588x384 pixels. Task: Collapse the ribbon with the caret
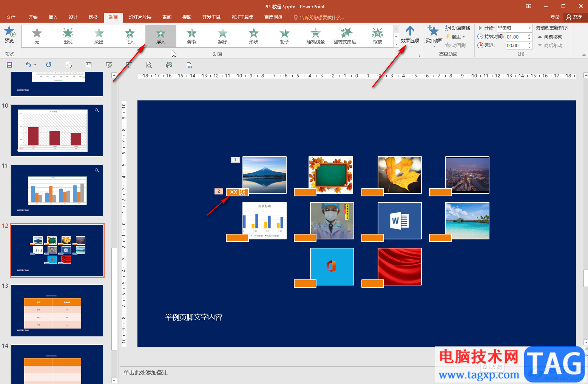point(584,56)
